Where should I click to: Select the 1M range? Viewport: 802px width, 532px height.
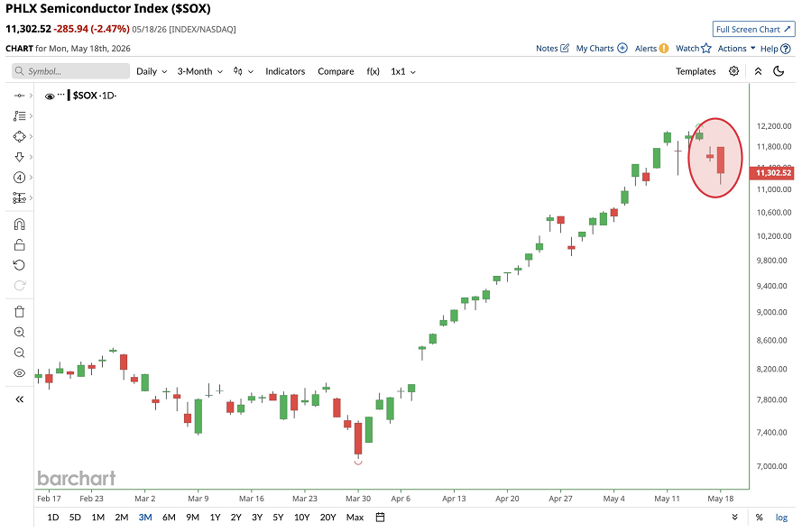(x=97, y=518)
